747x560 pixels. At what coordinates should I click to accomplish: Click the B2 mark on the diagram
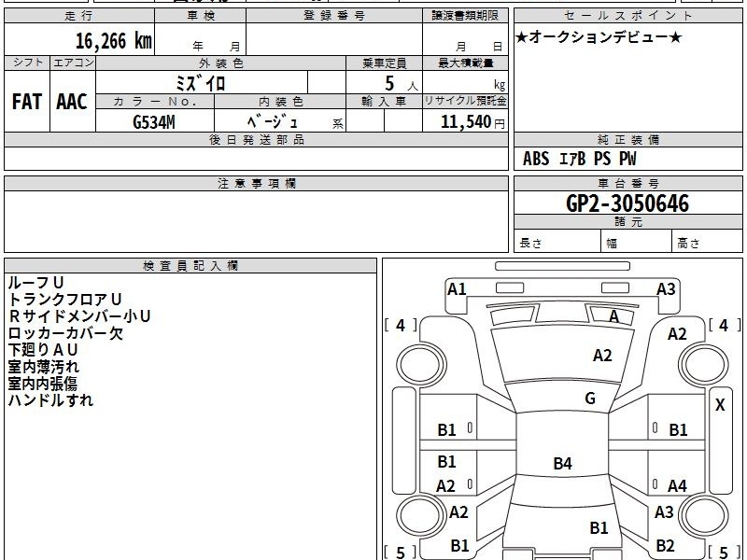pyautogui.click(x=665, y=545)
